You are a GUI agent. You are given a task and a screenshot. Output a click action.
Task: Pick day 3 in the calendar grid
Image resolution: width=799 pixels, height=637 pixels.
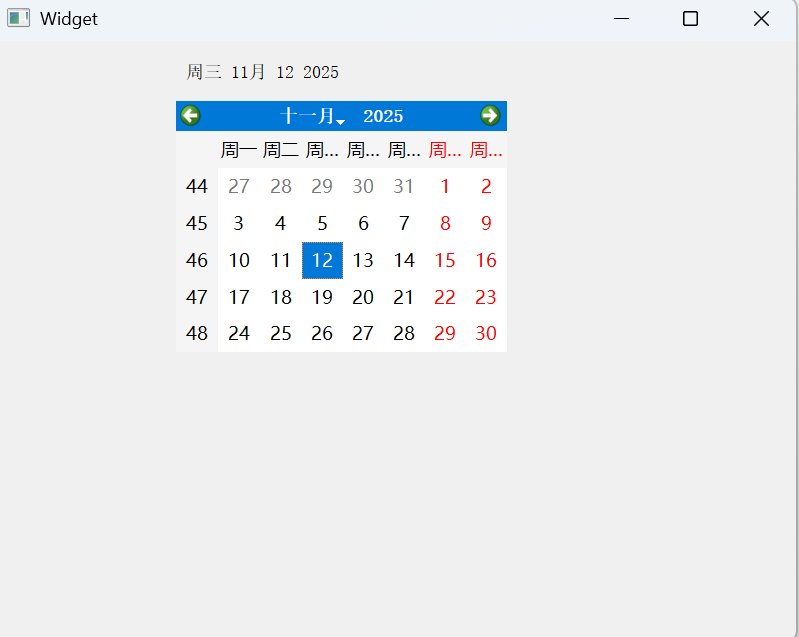(239, 223)
